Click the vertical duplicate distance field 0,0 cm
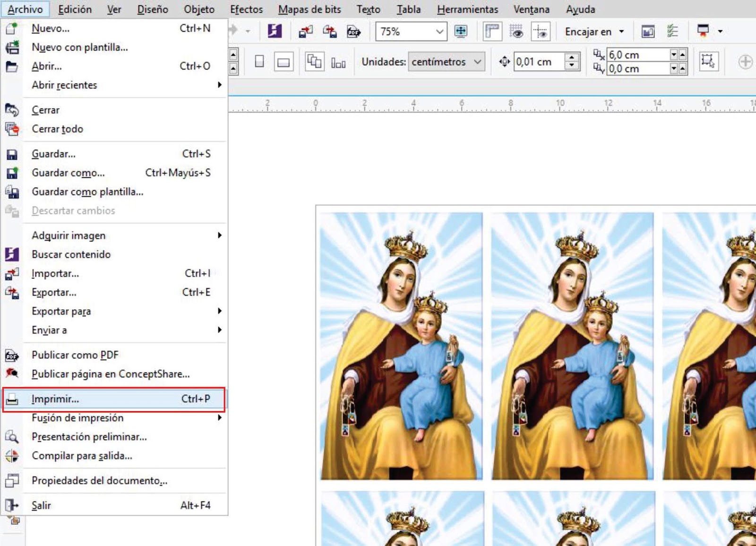 (x=638, y=69)
